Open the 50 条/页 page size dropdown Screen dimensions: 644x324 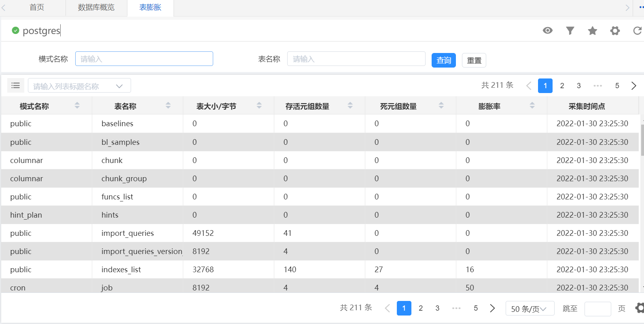529,309
